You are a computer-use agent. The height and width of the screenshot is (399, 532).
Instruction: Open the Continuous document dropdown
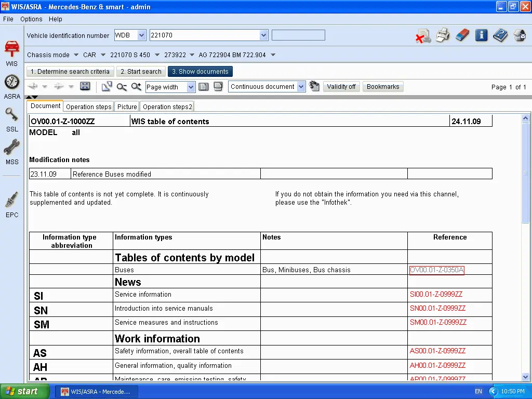tap(301, 87)
